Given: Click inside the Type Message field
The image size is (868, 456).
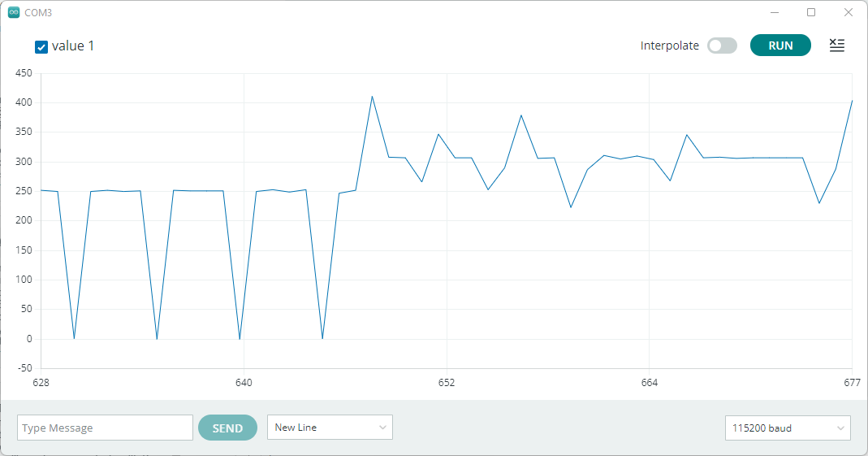Looking at the screenshot, I should tap(106, 428).
